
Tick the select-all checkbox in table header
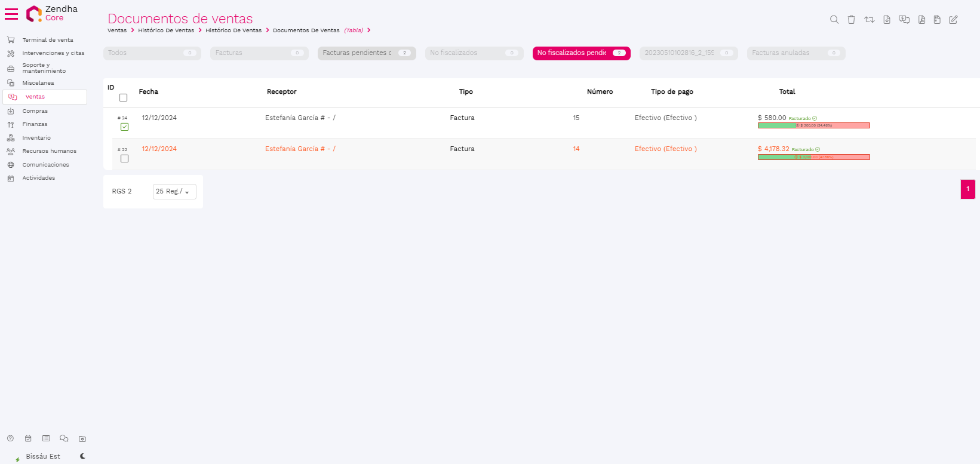pyautogui.click(x=123, y=97)
